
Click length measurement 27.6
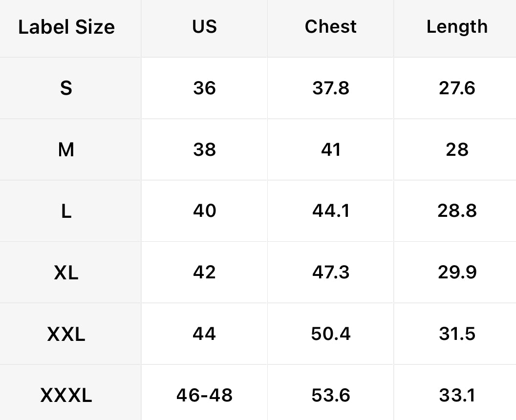[457, 88]
